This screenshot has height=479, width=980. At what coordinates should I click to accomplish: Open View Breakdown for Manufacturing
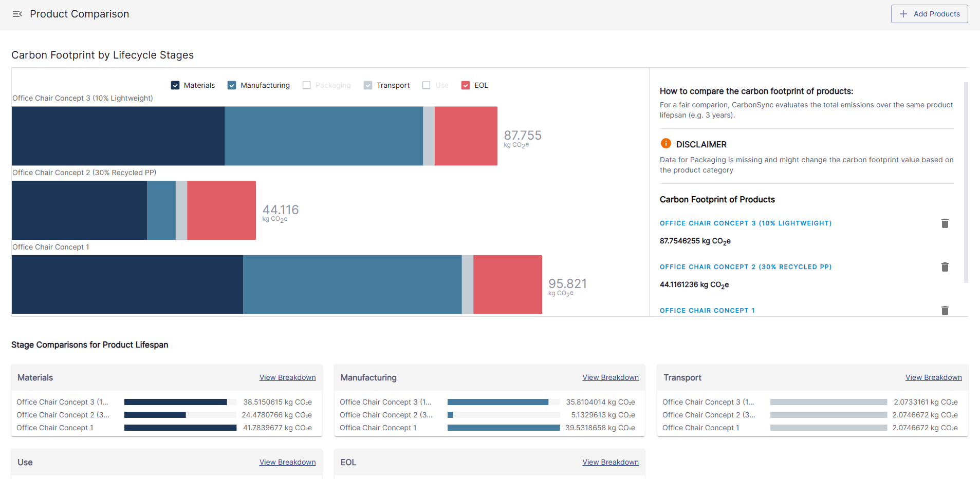[610, 377]
